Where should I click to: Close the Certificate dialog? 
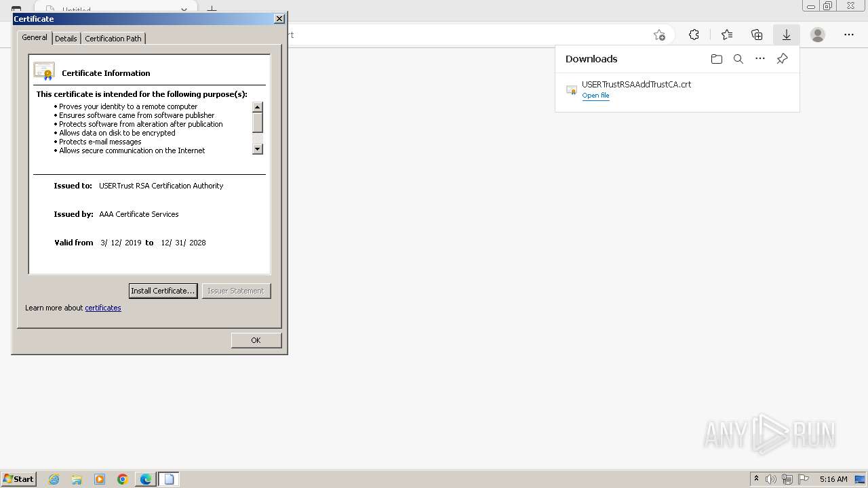(x=279, y=19)
